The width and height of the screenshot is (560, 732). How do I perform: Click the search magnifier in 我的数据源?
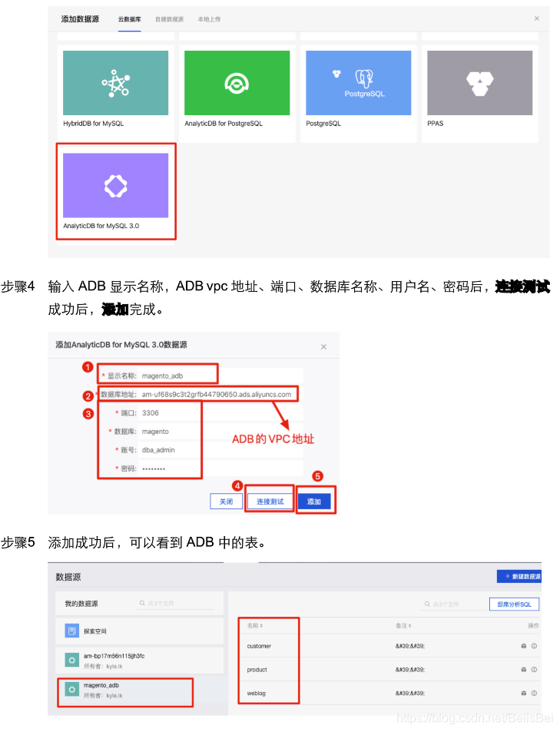[142, 603]
